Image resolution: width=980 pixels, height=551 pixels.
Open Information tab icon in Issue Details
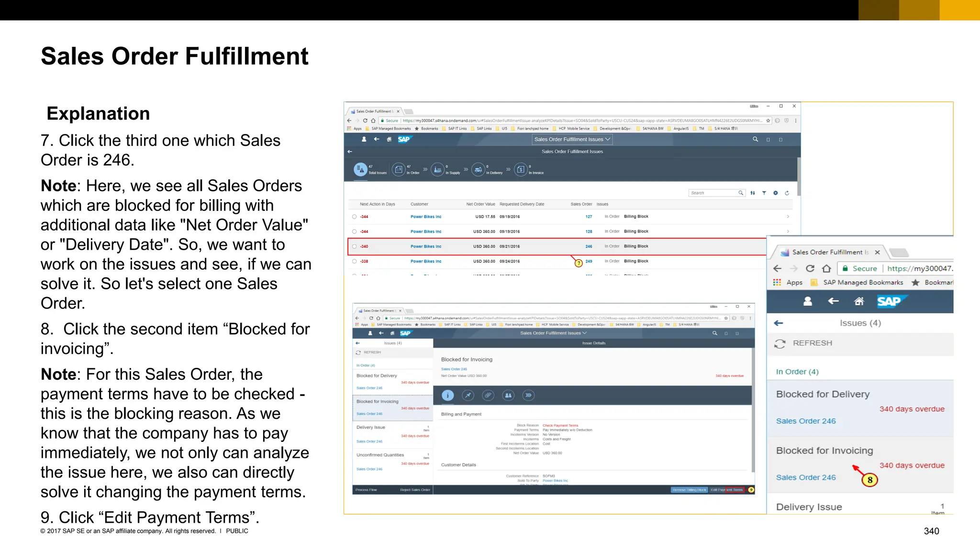coord(447,395)
